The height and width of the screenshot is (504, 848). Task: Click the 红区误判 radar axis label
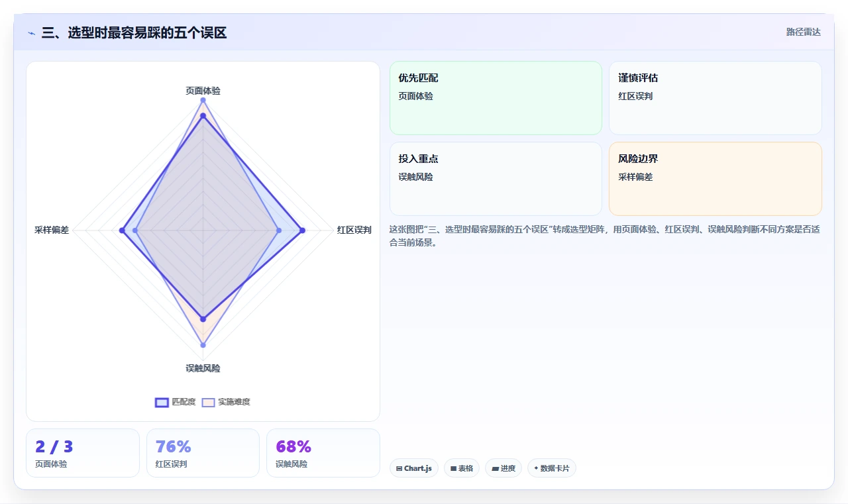[x=354, y=230]
